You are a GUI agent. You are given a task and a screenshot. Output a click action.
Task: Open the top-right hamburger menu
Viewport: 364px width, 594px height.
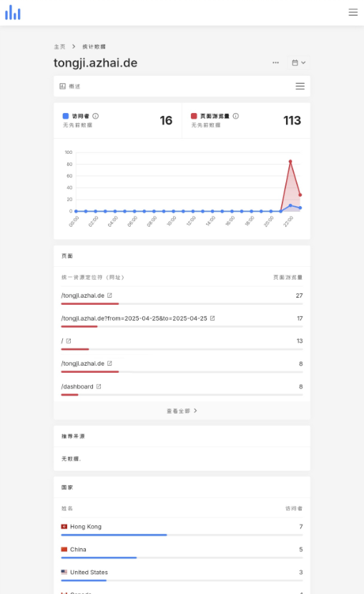click(353, 12)
